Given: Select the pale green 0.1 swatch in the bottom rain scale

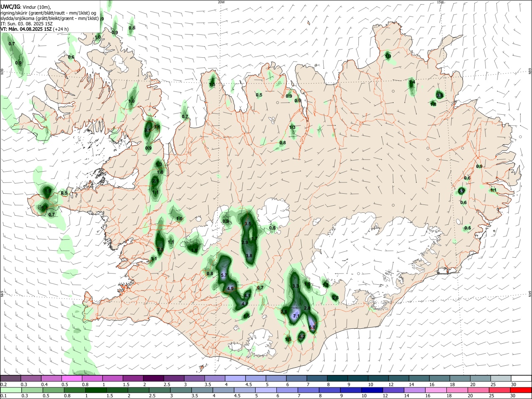Looking at the screenshot, I should pyautogui.click(x=11, y=390).
